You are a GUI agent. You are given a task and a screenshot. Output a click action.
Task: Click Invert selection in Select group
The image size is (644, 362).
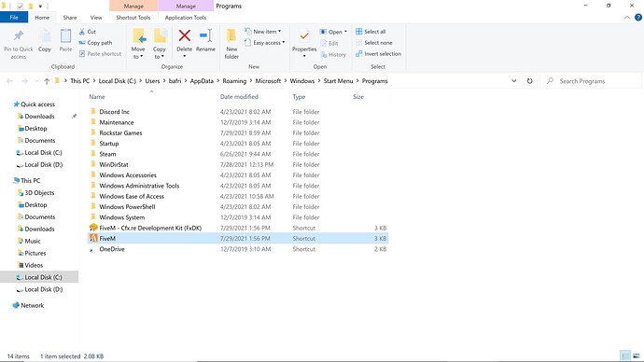pyautogui.click(x=378, y=54)
